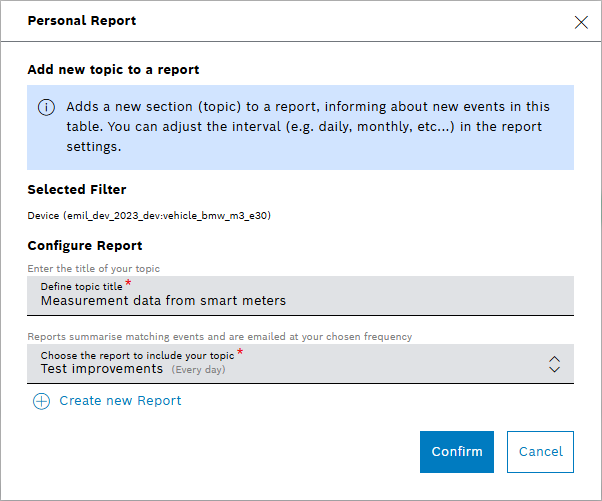
Task: Open the 'Create new Report' link
Action: (x=120, y=401)
